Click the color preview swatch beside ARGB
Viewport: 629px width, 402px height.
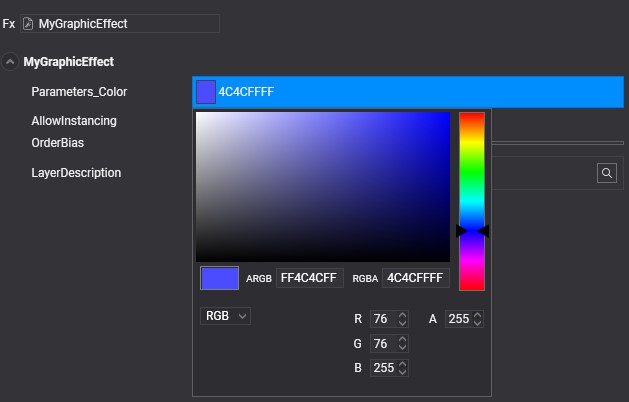pos(220,278)
